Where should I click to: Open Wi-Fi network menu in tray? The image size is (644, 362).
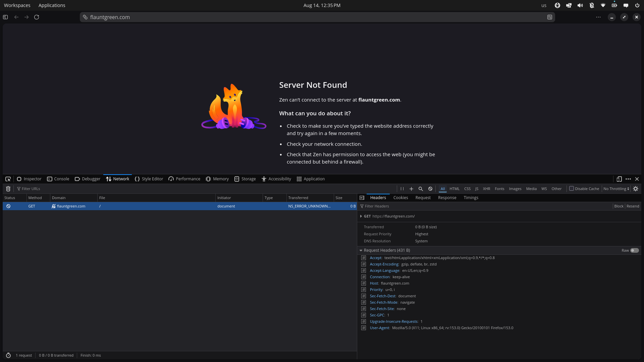603,5
